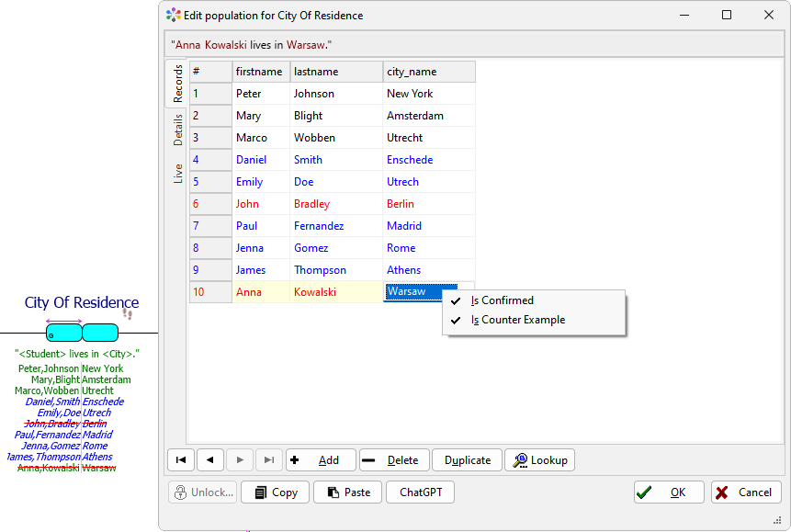Open the ChatGPT button
The height and width of the screenshot is (532, 791).
coord(420,492)
